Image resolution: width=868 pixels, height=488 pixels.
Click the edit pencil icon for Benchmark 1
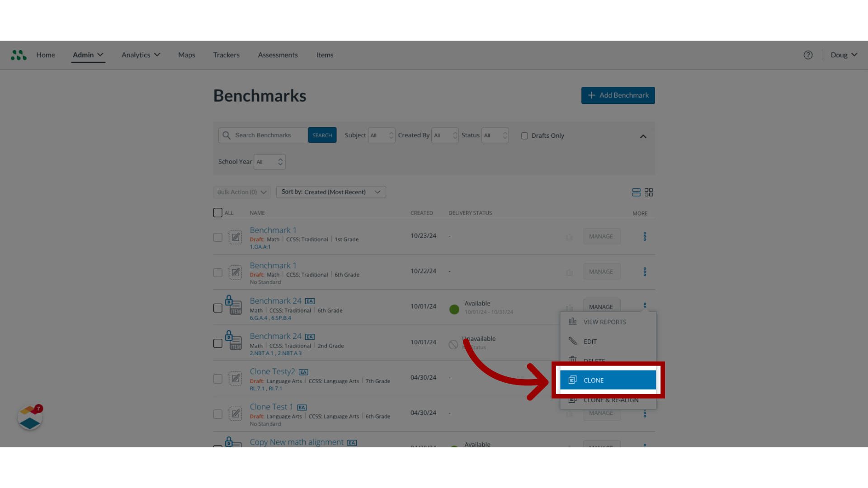coord(236,237)
